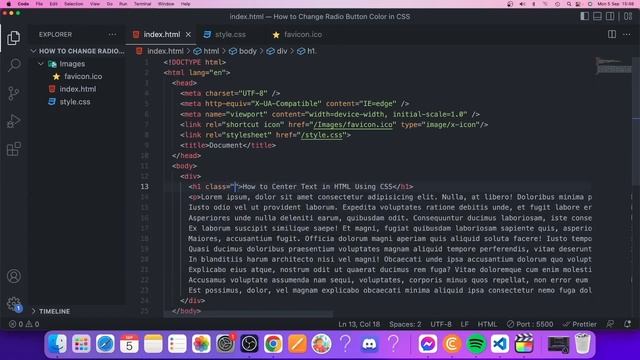Image resolution: width=640 pixels, height=360 pixels.
Task: Open the Selection menu
Action: [73, 4]
